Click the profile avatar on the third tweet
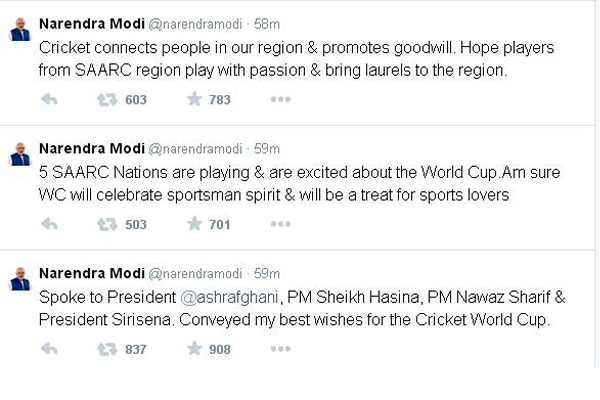Screen dimensions: 600x400 (19, 279)
